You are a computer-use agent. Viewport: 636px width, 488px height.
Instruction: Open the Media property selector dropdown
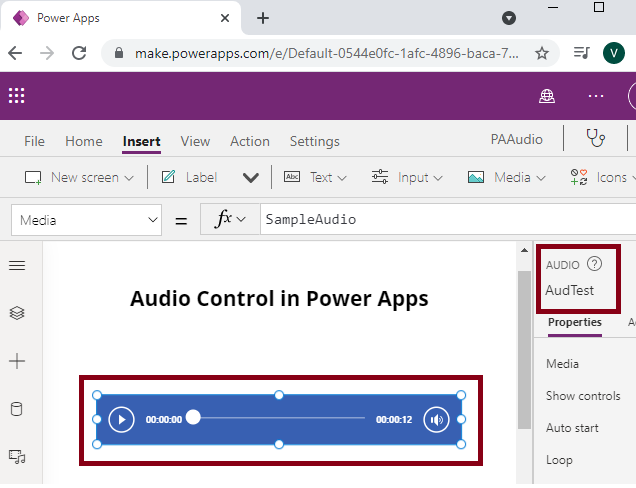[x=86, y=220]
